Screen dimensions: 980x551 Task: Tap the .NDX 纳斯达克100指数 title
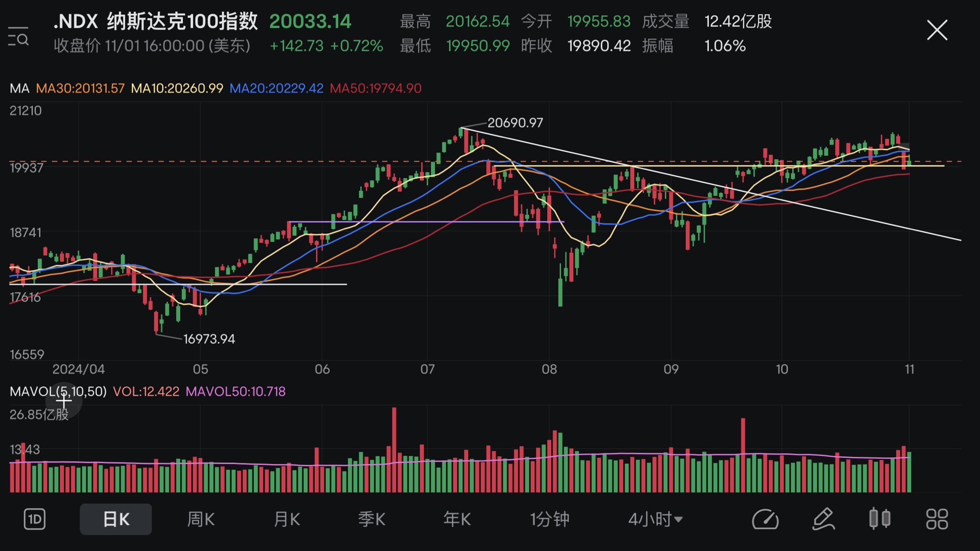click(155, 22)
